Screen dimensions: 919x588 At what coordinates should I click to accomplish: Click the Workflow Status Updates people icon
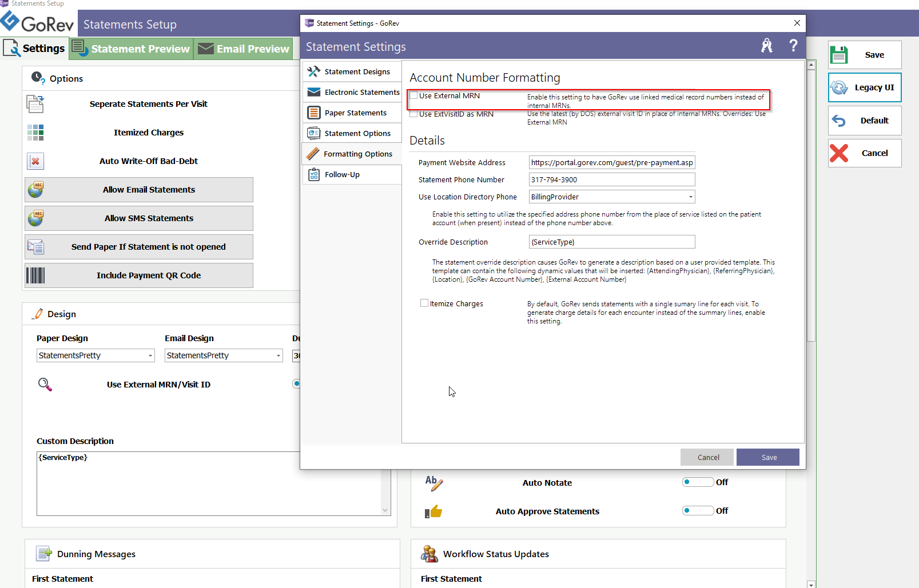point(429,554)
